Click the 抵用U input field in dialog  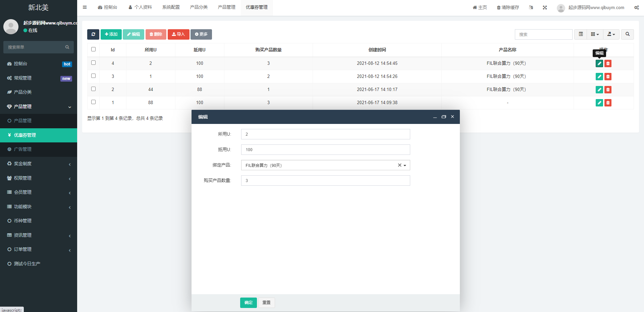pyautogui.click(x=325, y=150)
